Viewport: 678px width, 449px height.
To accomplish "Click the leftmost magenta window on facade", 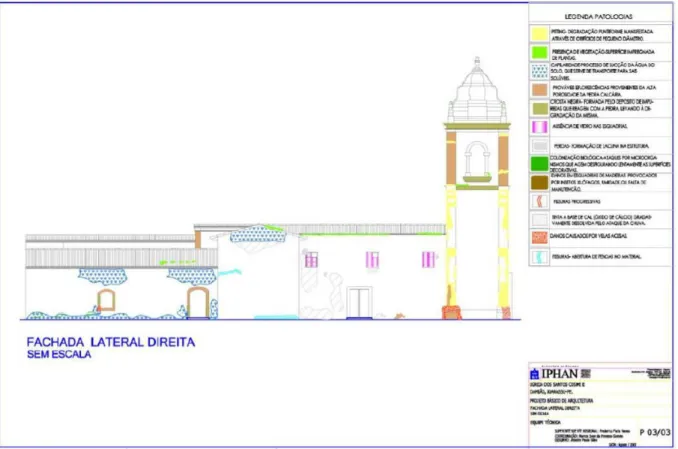I will (311, 260).
